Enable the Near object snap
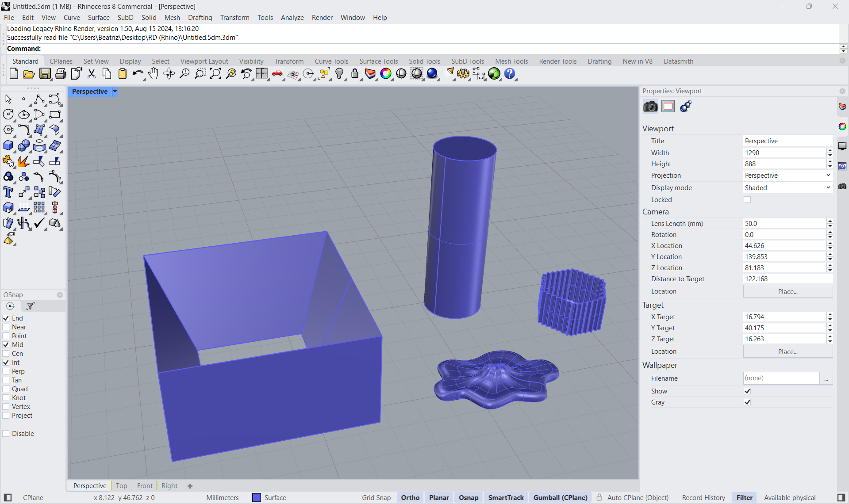The height and width of the screenshot is (504, 849). pos(6,327)
